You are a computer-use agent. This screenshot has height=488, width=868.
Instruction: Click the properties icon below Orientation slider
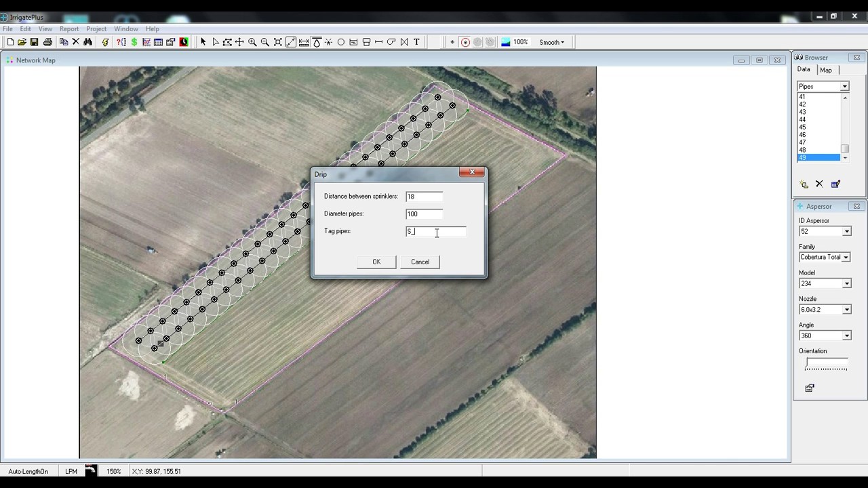(809, 388)
